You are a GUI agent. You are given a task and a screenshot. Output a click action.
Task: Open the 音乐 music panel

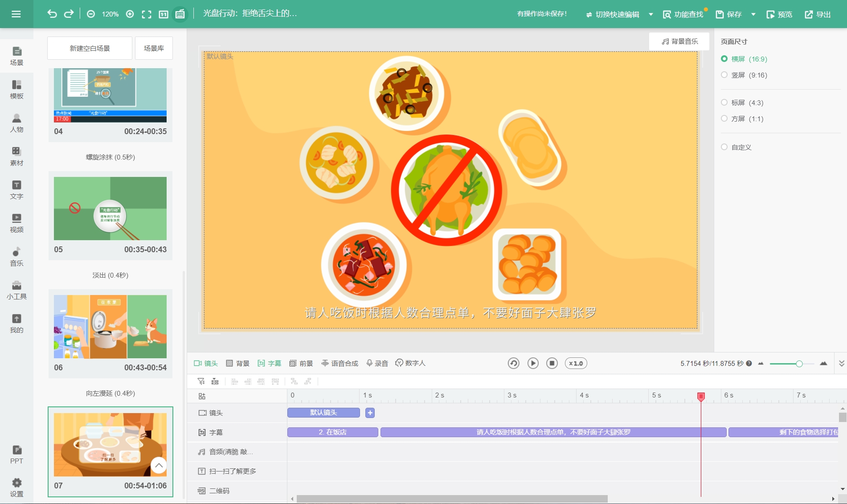pyautogui.click(x=16, y=257)
